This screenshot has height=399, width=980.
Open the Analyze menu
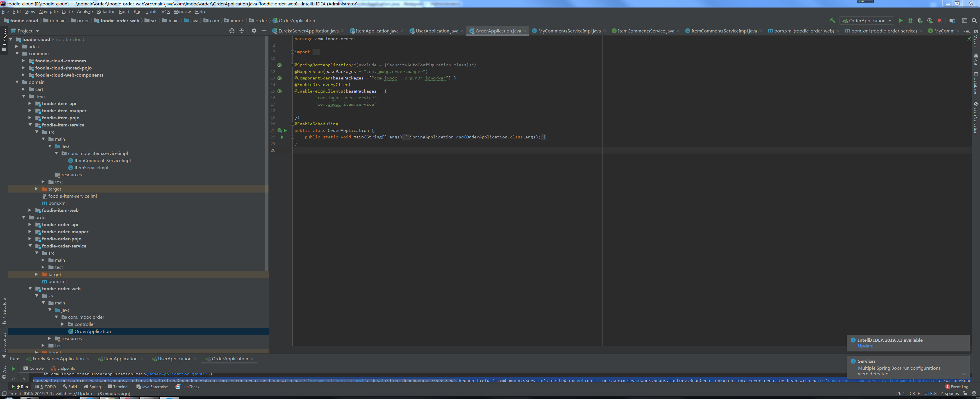point(84,11)
